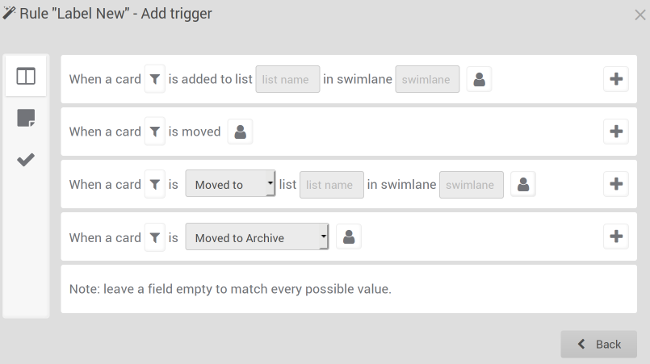Add the 'Moved to Archive' trigger with plus
650x364 pixels.
[x=616, y=236]
